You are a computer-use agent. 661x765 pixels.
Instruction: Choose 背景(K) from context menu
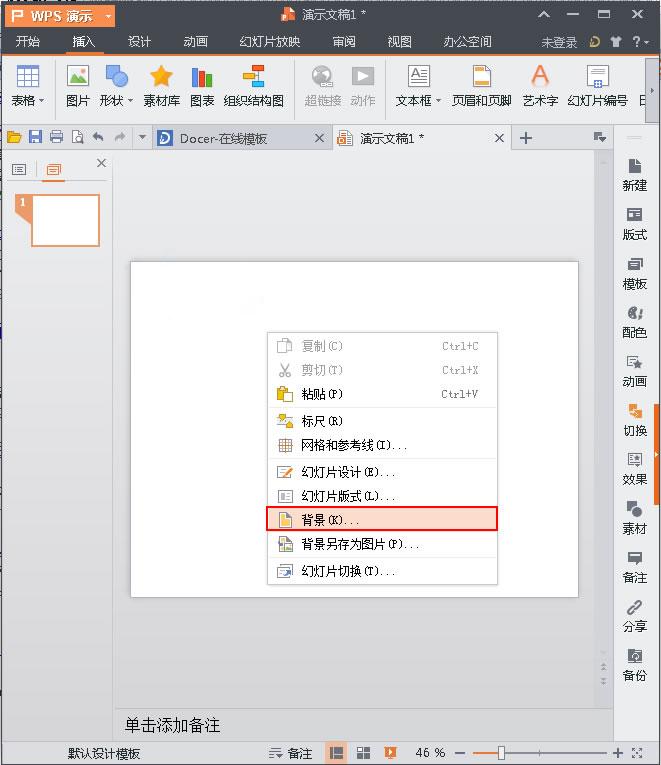tap(382, 519)
